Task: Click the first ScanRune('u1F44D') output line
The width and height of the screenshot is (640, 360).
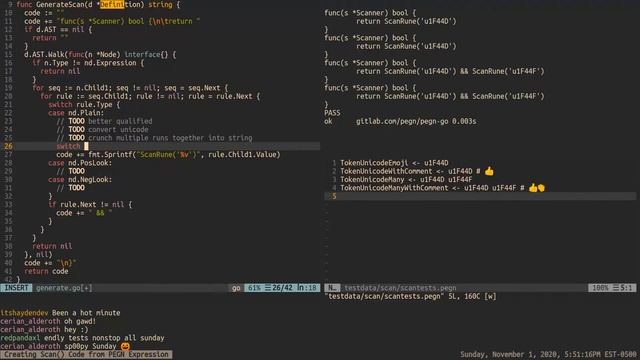Action: [x=406, y=21]
